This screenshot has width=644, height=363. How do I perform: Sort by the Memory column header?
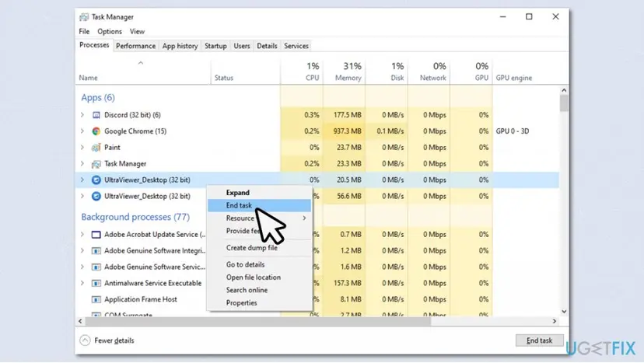coord(345,72)
